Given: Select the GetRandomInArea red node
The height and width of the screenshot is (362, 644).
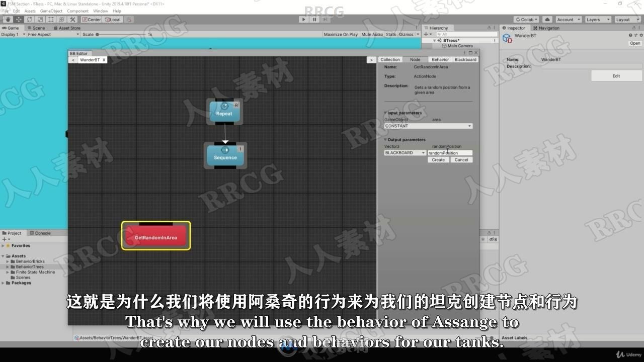Looking at the screenshot, I should click(x=156, y=236).
